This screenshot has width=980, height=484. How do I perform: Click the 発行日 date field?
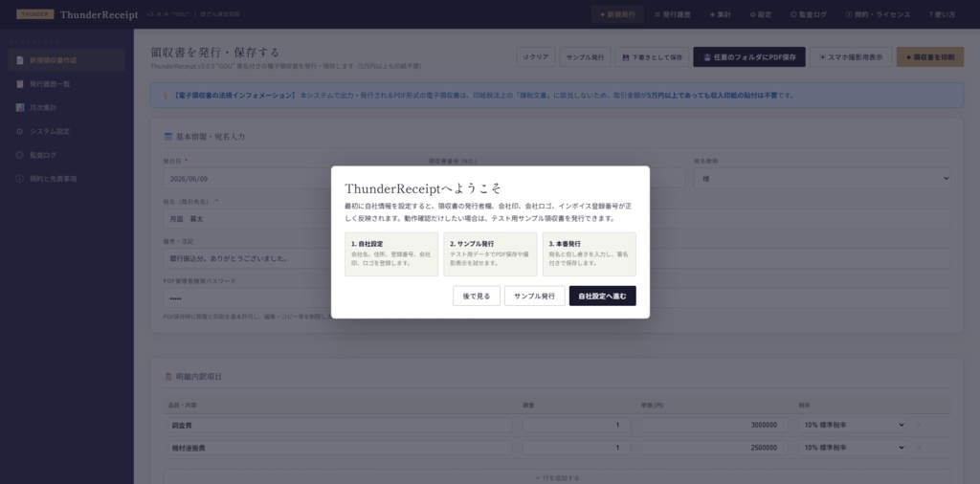click(248, 179)
